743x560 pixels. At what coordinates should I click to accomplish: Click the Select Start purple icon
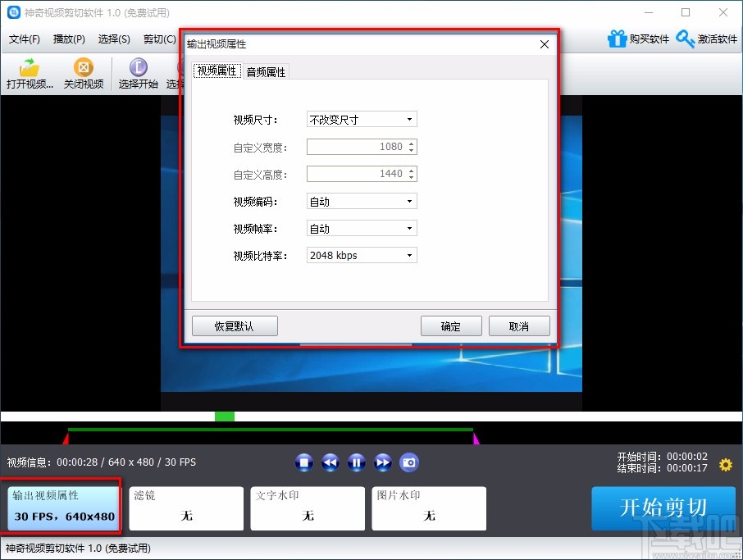coord(139,67)
